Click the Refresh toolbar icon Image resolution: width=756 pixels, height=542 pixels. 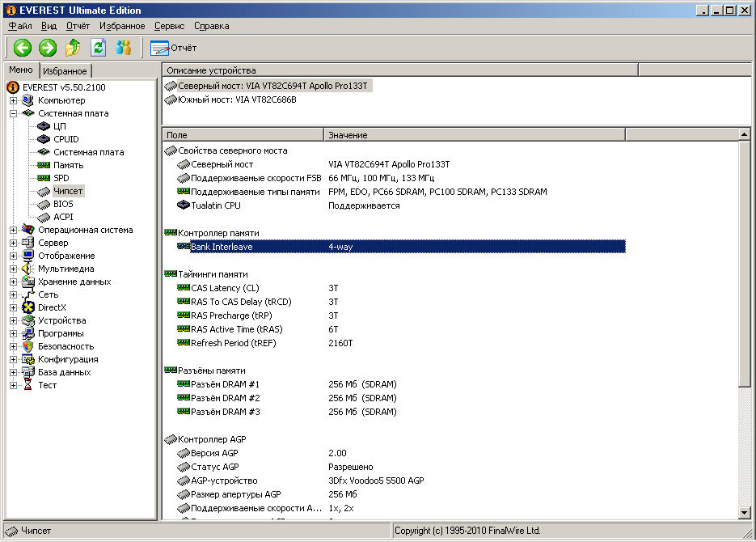click(98, 48)
